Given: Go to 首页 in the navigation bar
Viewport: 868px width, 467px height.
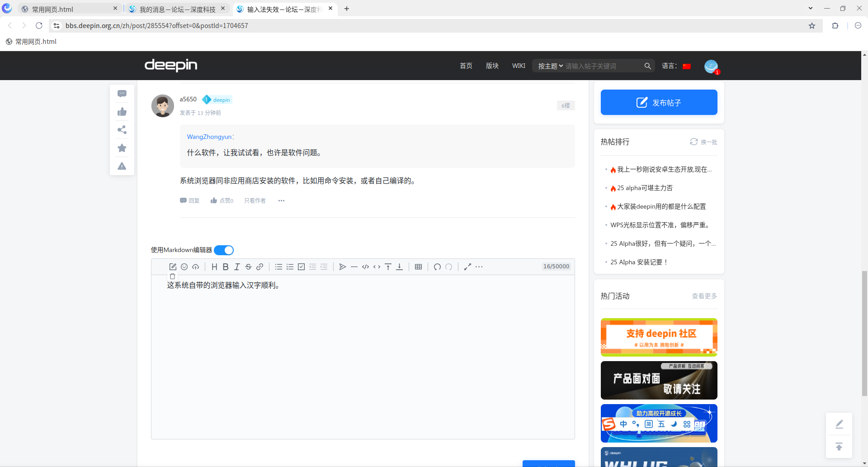Looking at the screenshot, I should pos(466,66).
